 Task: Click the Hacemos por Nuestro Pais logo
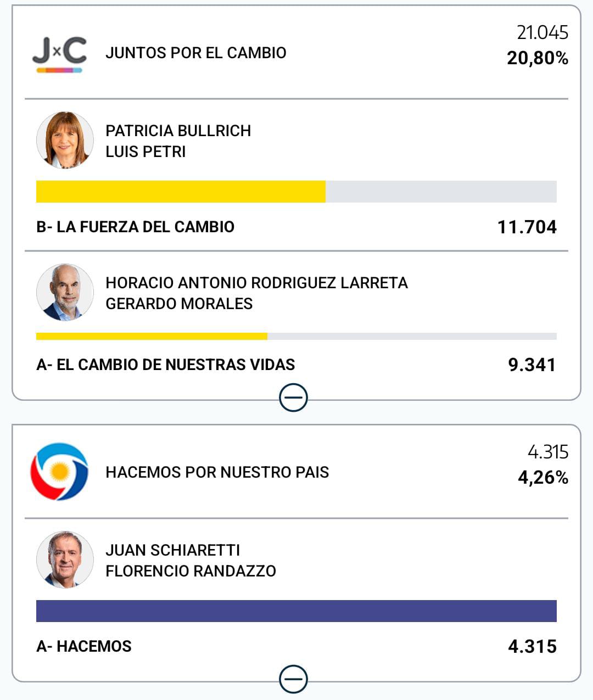point(59,472)
